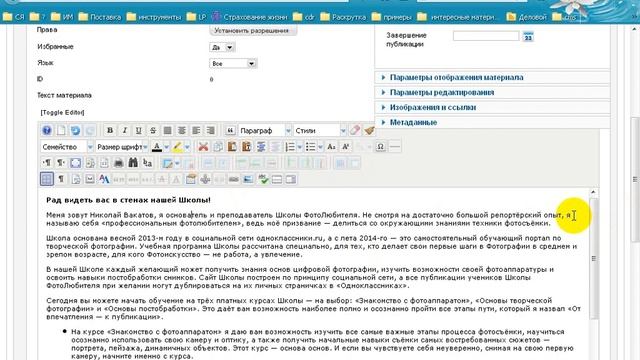Viewport: 640px width, 360px height.
Task: Align text right
Action: (x=210, y=131)
